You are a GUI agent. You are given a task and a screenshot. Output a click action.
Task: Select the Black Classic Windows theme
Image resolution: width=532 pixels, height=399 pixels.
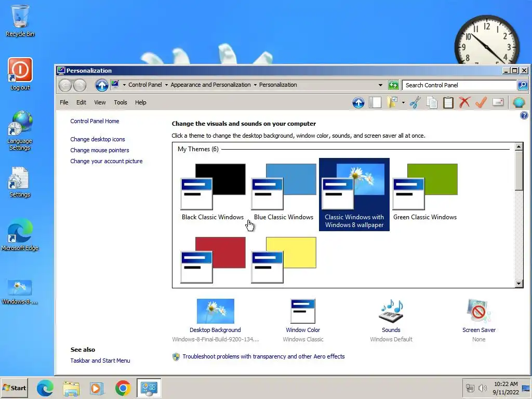pyautogui.click(x=212, y=192)
